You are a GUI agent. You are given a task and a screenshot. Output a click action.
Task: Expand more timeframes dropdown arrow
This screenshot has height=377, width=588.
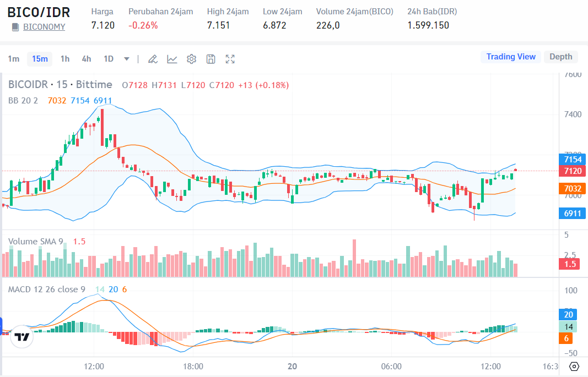pos(127,59)
